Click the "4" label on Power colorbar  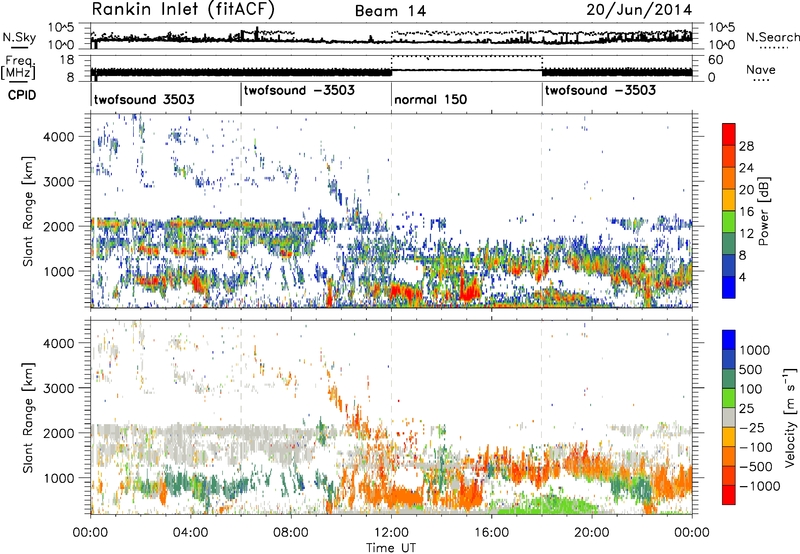[742, 277]
